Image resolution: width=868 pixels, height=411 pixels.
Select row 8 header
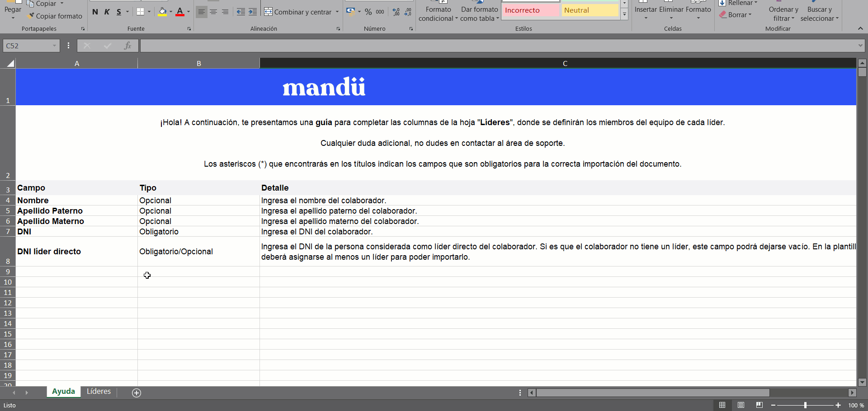(x=8, y=252)
